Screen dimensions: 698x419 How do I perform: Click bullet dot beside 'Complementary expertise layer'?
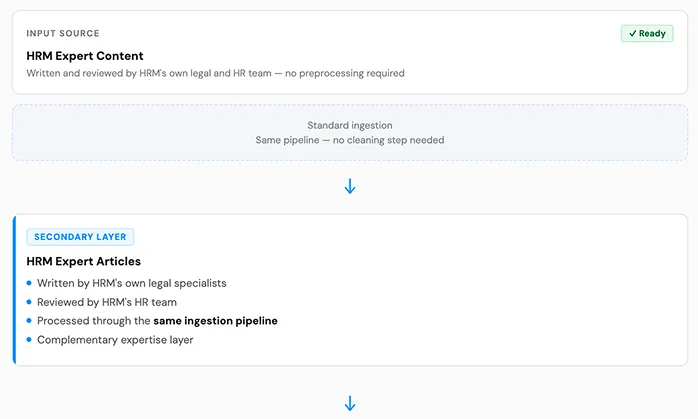pyautogui.click(x=29, y=340)
